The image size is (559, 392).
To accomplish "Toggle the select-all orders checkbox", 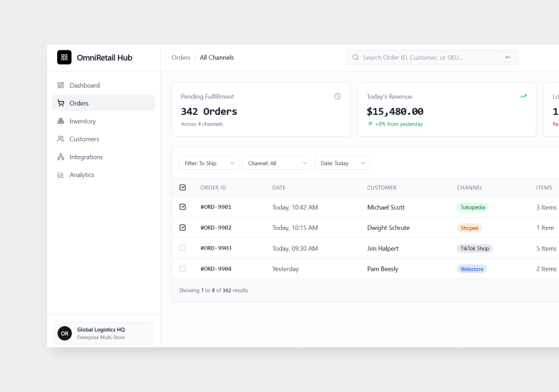I will pos(183,187).
